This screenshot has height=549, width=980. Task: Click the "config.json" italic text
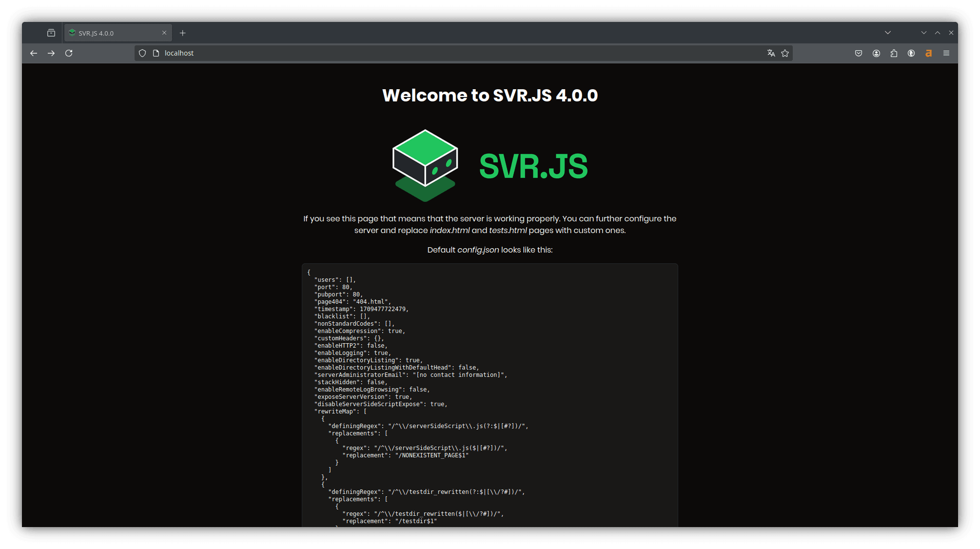point(478,250)
